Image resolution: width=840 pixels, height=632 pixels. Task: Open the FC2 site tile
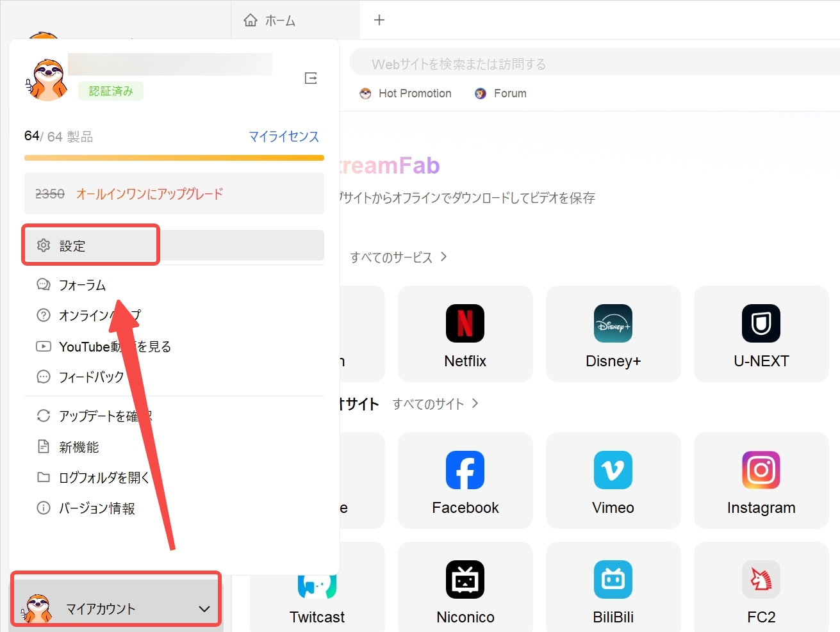(761, 587)
